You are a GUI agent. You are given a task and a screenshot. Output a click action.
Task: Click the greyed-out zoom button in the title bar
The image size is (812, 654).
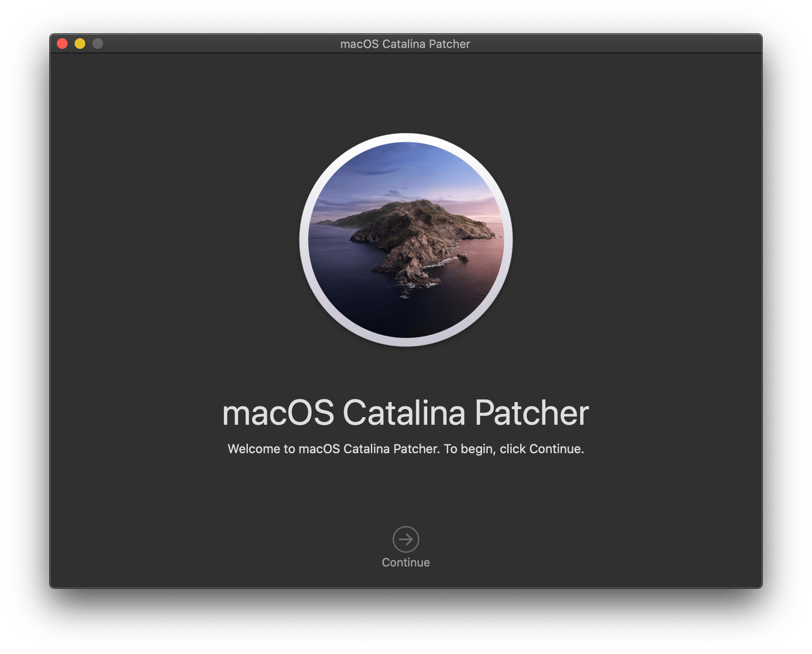tap(98, 44)
